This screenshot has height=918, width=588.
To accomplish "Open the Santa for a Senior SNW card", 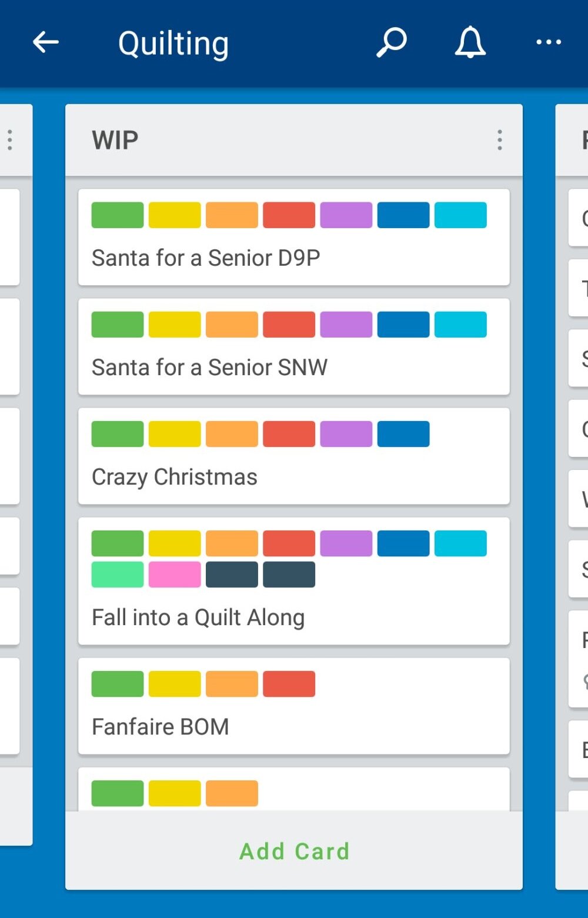I will (x=294, y=346).
